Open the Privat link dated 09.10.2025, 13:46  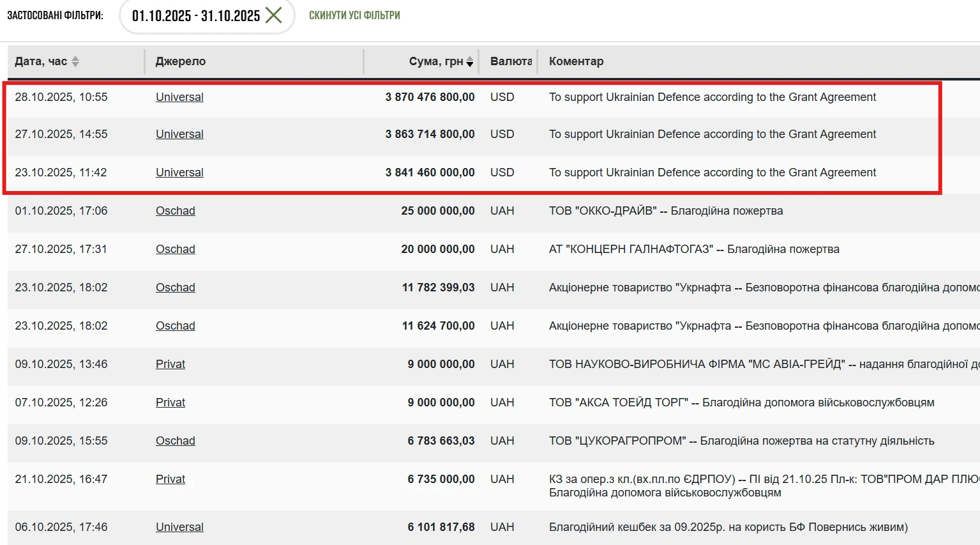point(170,364)
